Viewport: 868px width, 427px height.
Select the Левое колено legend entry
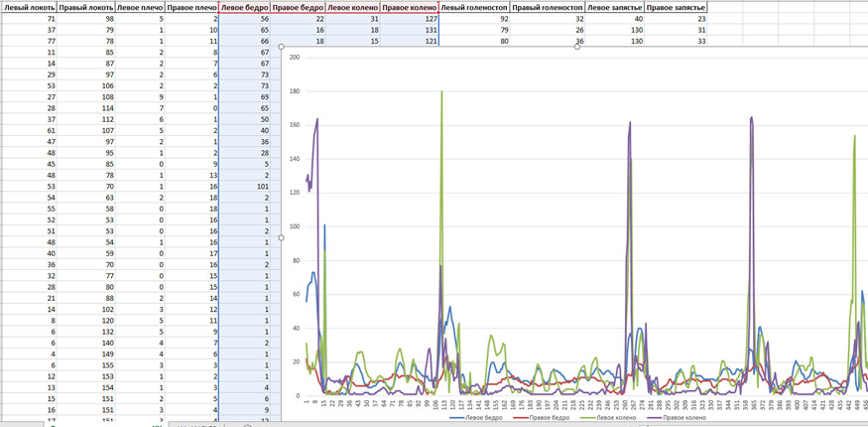pyautogui.click(x=617, y=418)
